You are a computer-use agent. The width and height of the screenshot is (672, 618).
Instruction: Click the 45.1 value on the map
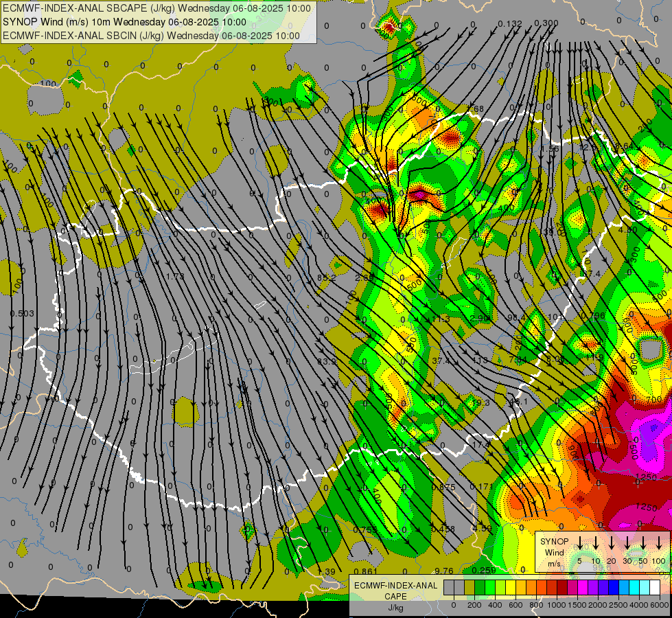click(x=518, y=402)
